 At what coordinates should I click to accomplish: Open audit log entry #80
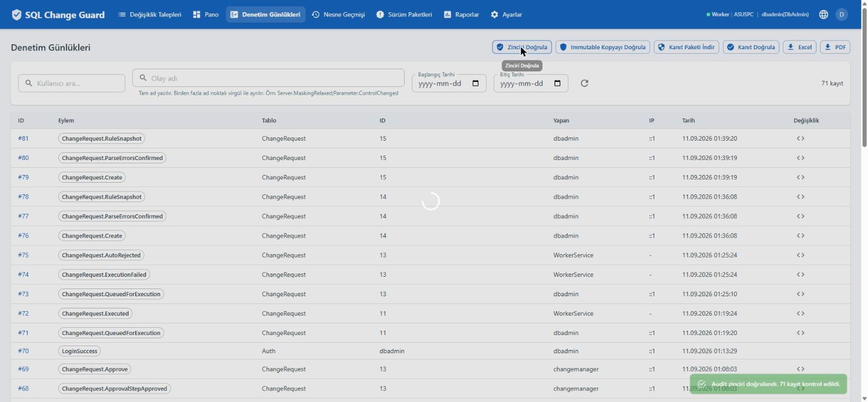tap(23, 158)
